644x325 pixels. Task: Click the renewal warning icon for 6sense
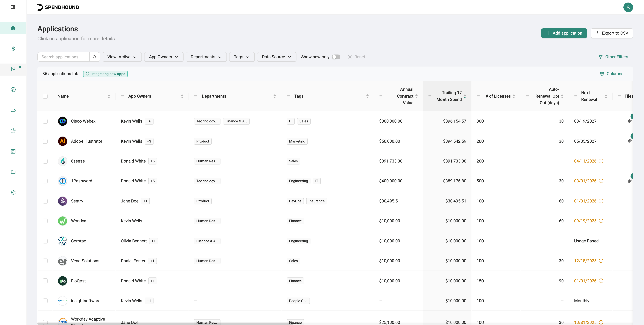pos(601,161)
